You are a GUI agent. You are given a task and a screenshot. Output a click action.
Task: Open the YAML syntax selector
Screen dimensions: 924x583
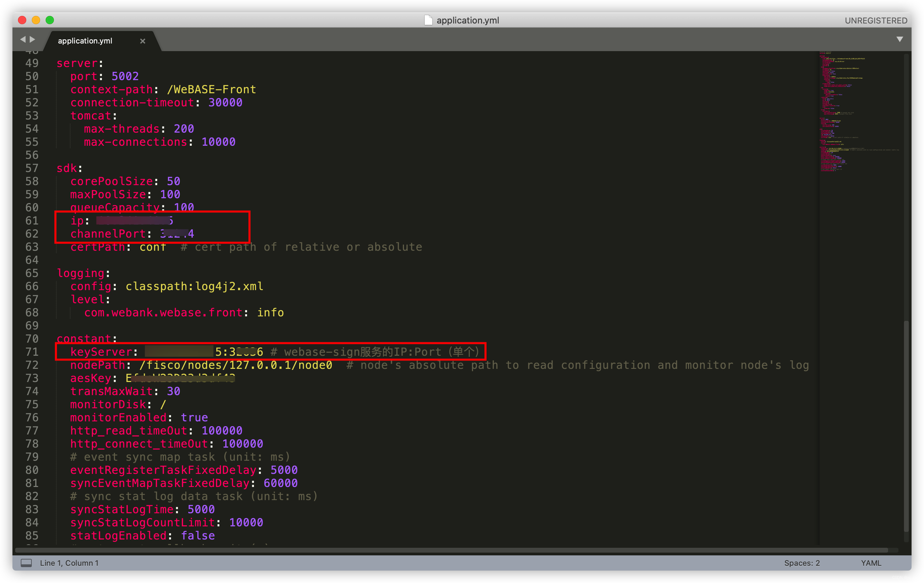click(x=871, y=563)
